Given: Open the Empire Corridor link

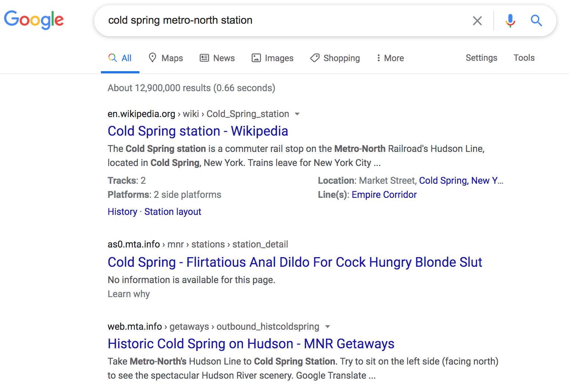Looking at the screenshot, I should 384,195.
